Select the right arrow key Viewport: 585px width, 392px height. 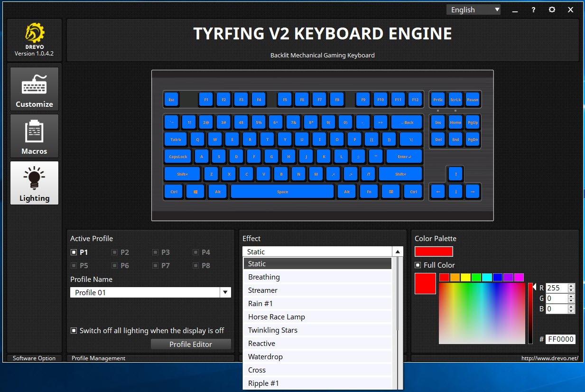tap(473, 192)
